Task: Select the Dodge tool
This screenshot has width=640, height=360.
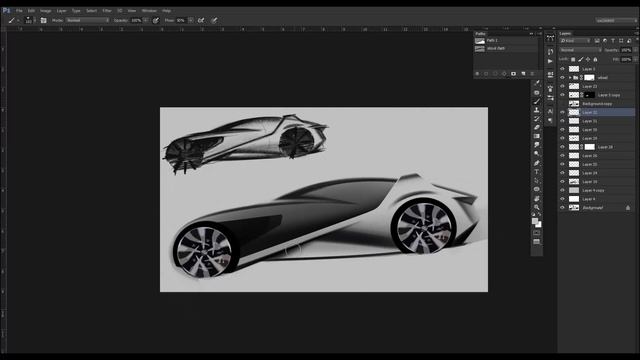Action: pyautogui.click(x=537, y=154)
